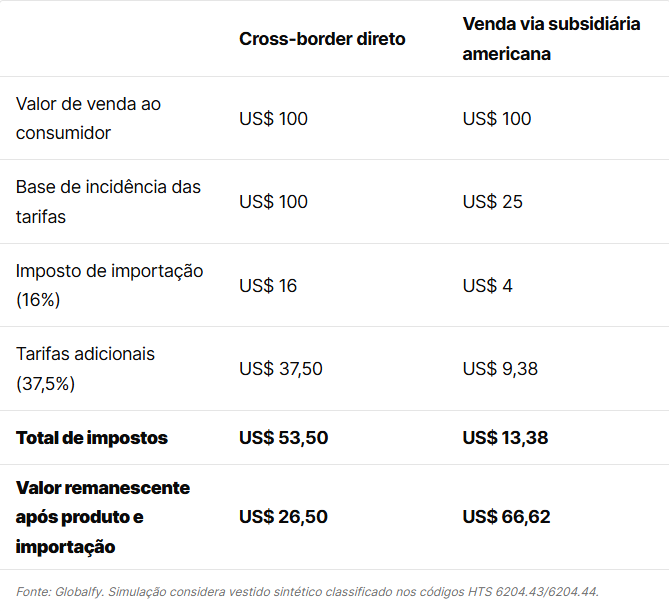Click the "Cross-border direto" column header
Image resolution: width=669 pixels, height=611 pixels.
tap(322, 39)
